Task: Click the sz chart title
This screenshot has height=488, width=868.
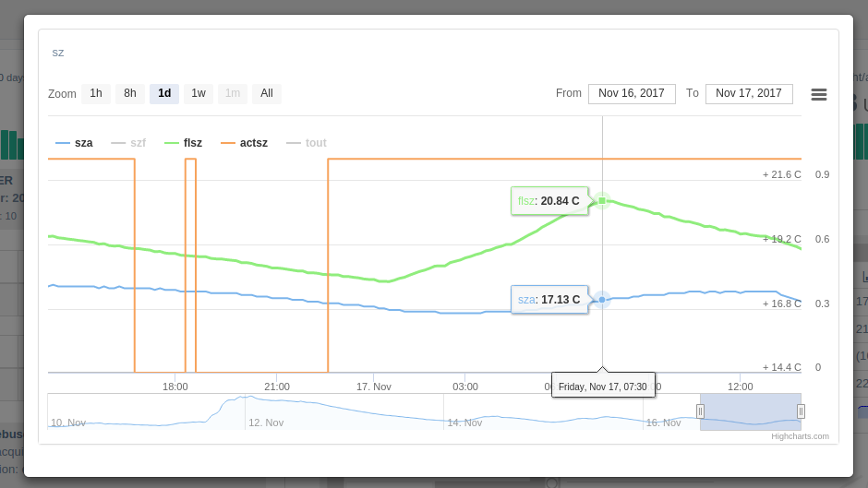Action: coord(58,53)
